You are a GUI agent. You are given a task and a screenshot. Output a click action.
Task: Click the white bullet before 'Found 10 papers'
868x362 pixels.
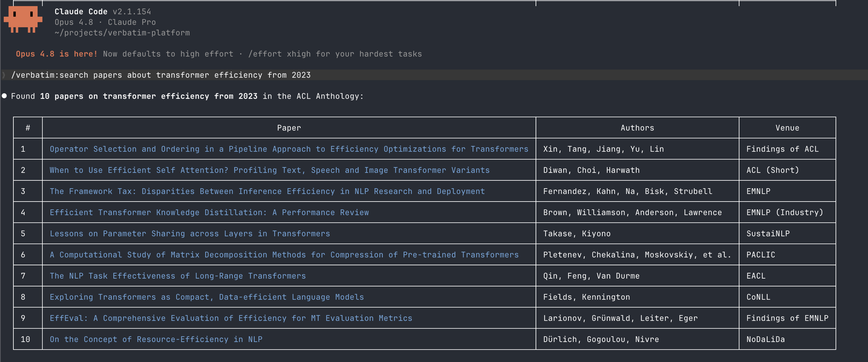[x=4, y=96]
